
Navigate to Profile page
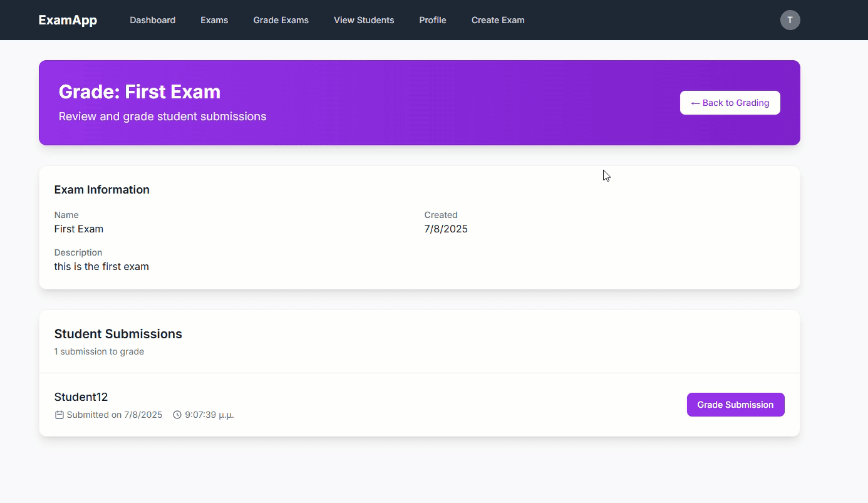pyautogui.click(x=433, y=20)
